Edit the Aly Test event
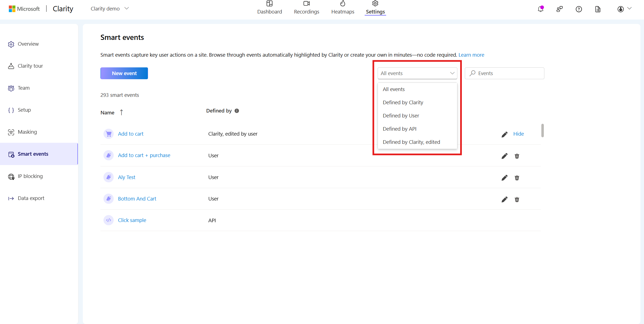This screenshot has height=324, width=644. 504,178
